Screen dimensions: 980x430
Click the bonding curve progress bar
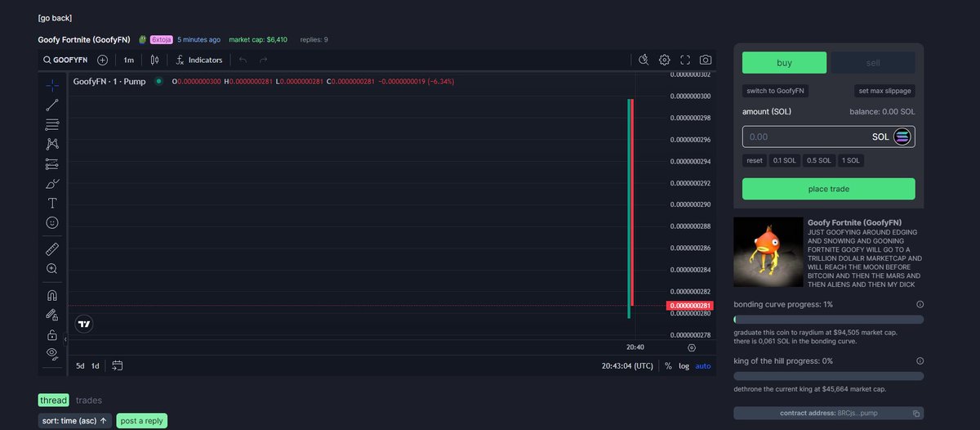pyautogui.click(x=828, y=320)
